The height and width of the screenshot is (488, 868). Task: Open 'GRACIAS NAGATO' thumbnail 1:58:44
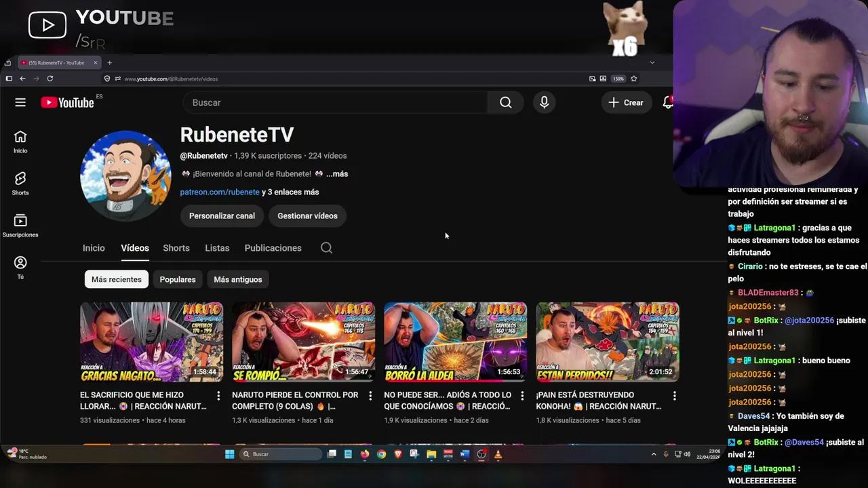[151, 342]
